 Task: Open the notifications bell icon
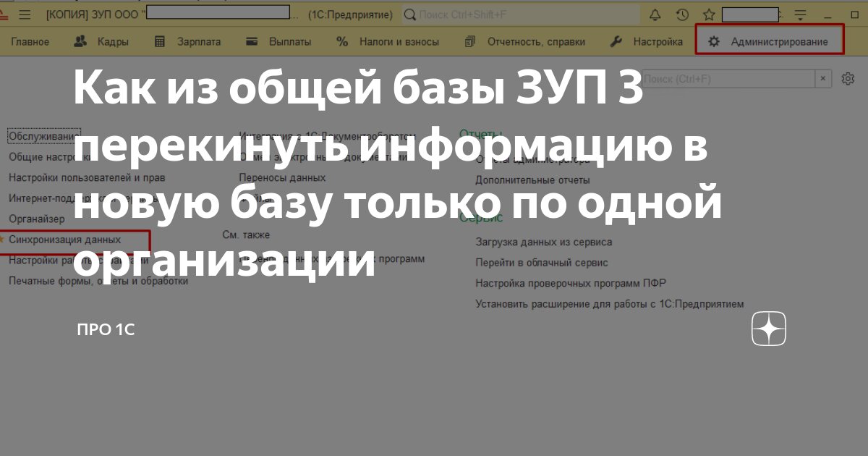[655, 13]
